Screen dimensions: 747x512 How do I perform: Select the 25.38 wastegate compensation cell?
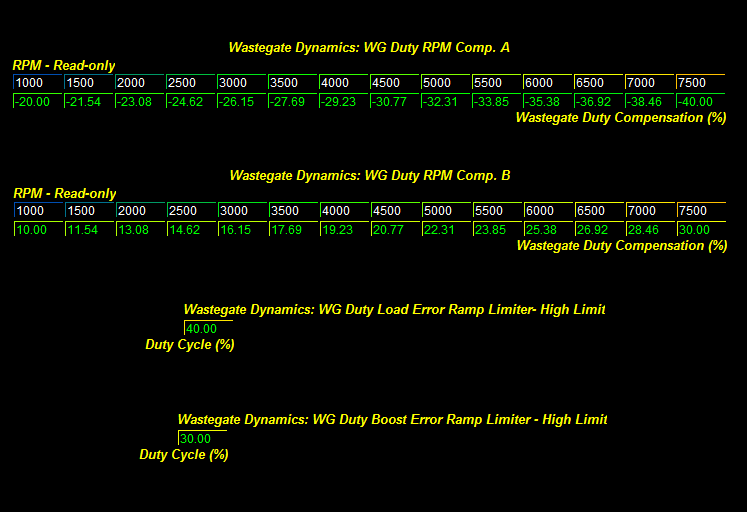click(x=548, y=229)
